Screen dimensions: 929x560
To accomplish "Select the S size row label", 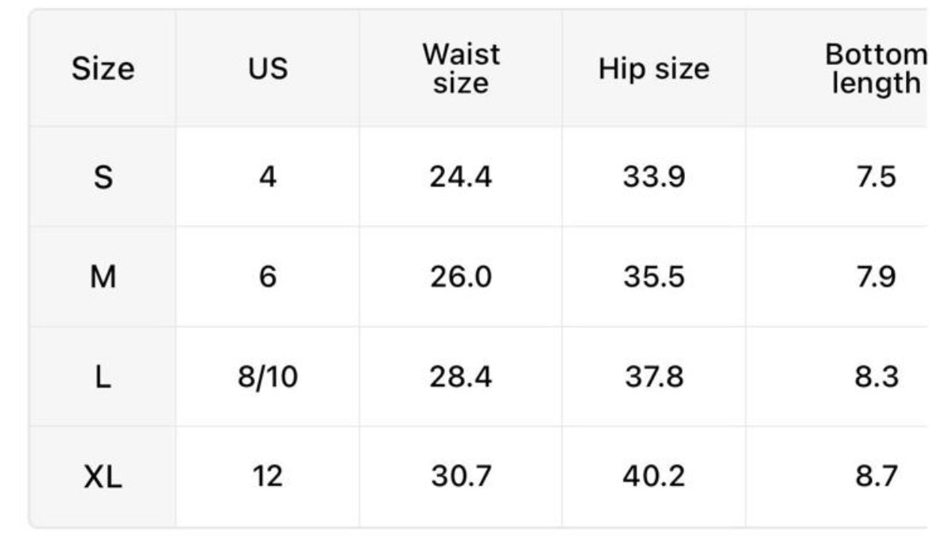I will click(103, 176).
